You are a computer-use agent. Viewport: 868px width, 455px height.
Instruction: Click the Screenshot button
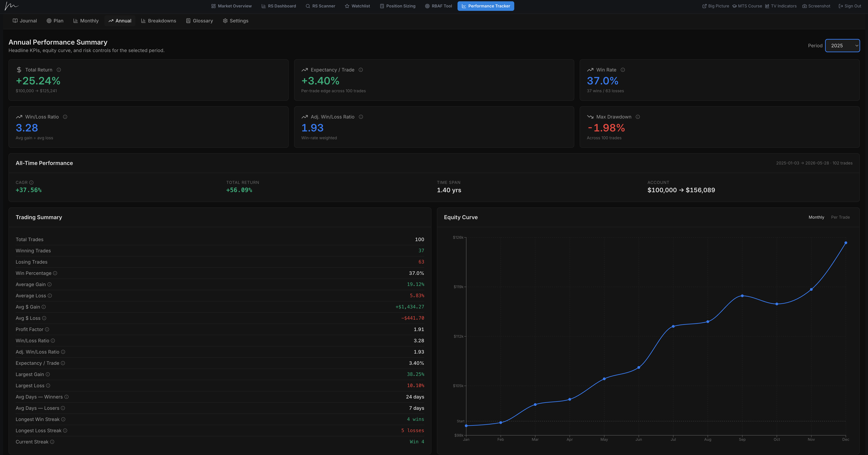tap(816, 6)
